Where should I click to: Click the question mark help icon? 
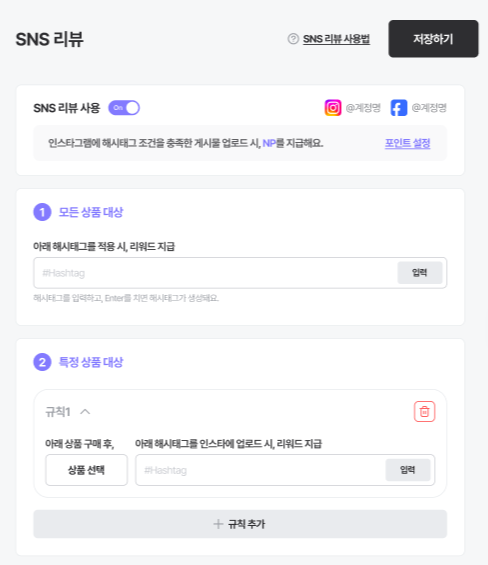click(x=293, y=39)
